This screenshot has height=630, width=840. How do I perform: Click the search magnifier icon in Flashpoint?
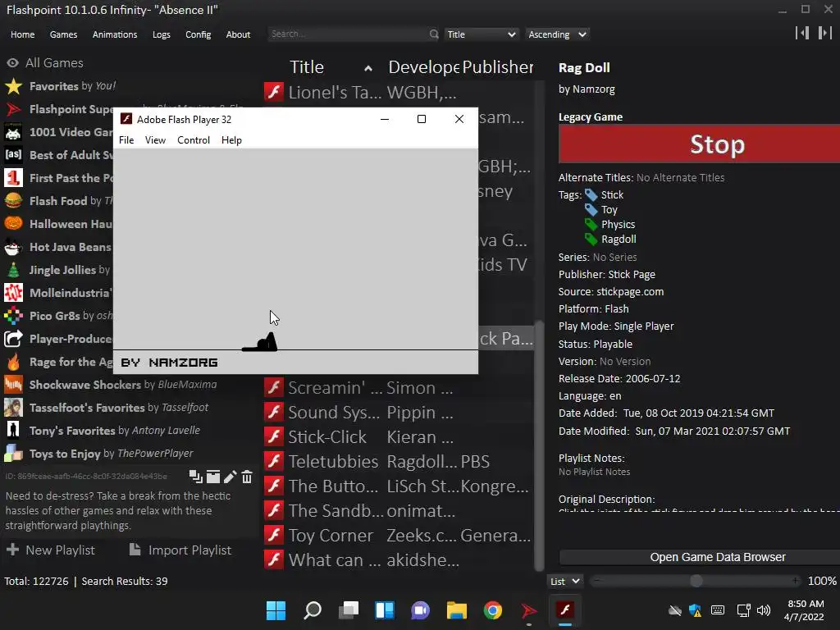coord(434,34)
